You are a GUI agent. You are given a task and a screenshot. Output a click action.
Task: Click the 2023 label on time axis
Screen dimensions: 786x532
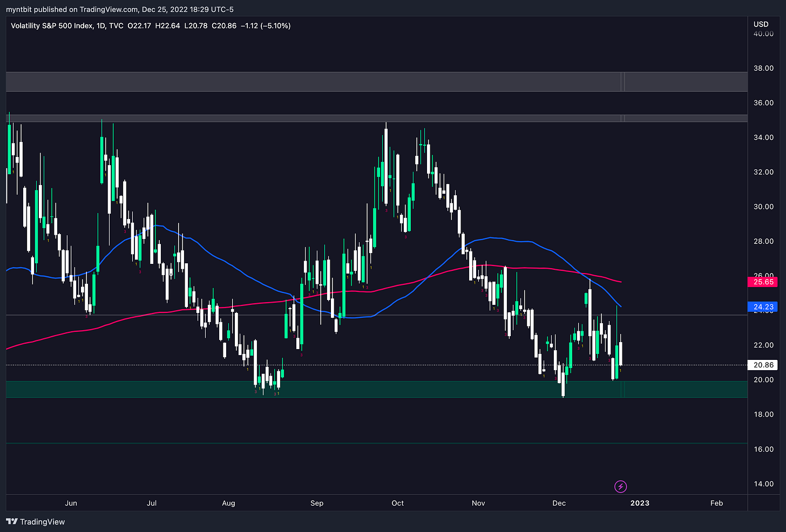pyautogui.click(x=640, y=503)
